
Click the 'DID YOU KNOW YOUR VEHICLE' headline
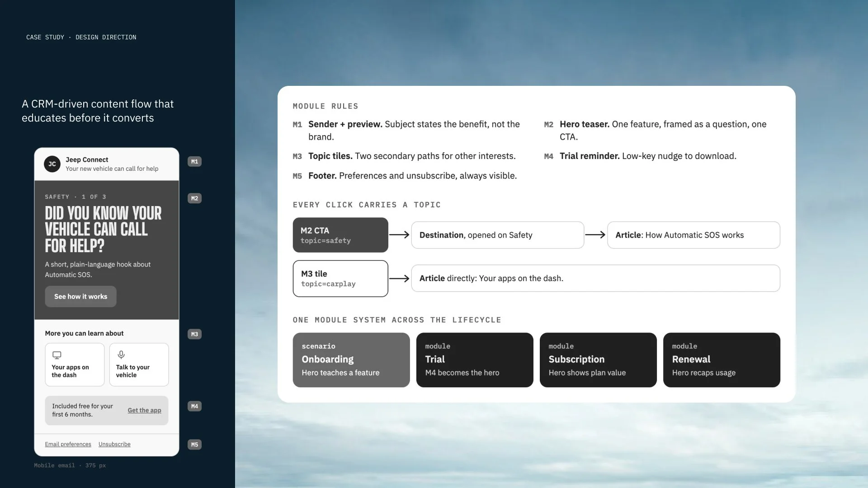click(103, 230)
